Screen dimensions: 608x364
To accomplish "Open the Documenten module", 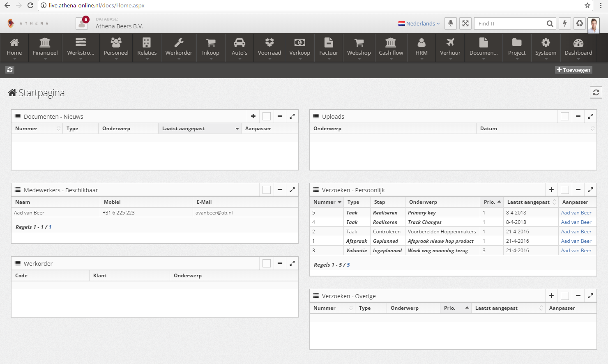I will tap(484, 48).
